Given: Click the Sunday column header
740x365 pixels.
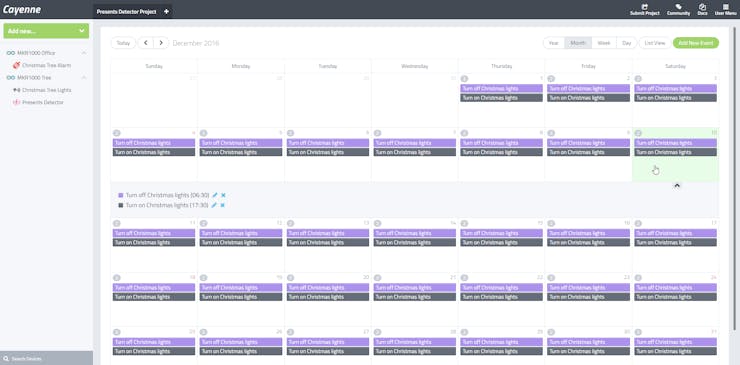Looking at the screenshot, I should tap(154, 66).
